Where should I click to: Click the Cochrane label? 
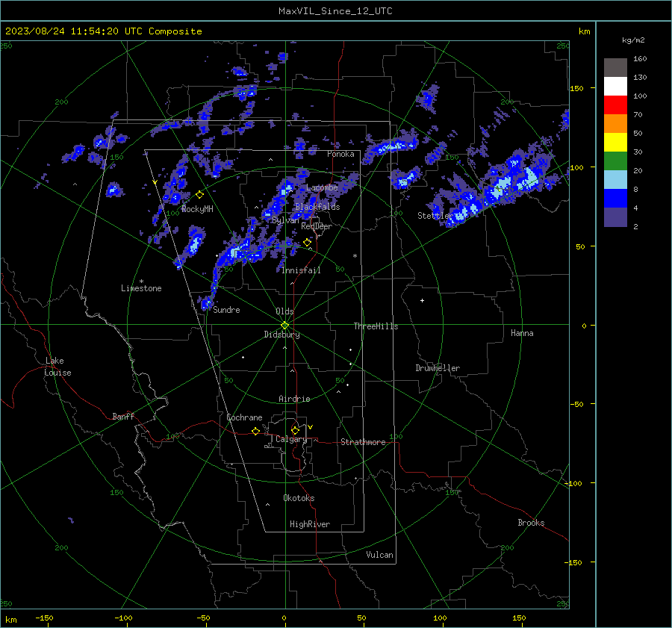click(244, 417)
